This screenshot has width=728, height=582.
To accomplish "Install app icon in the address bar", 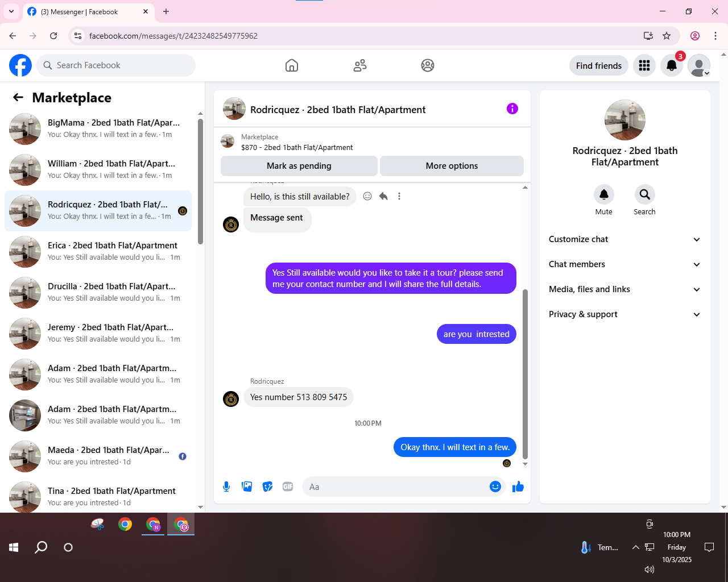I will click(648, 36).
